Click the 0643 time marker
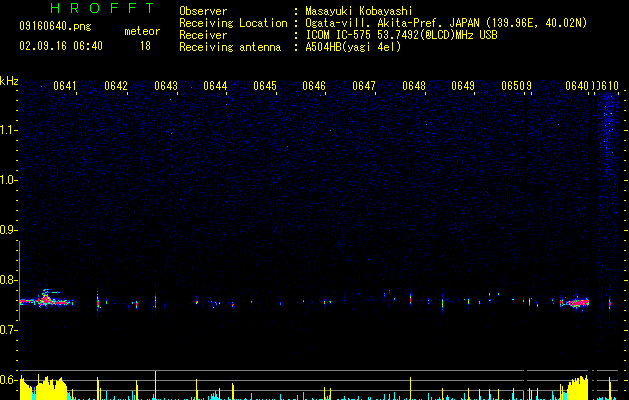 166,86
